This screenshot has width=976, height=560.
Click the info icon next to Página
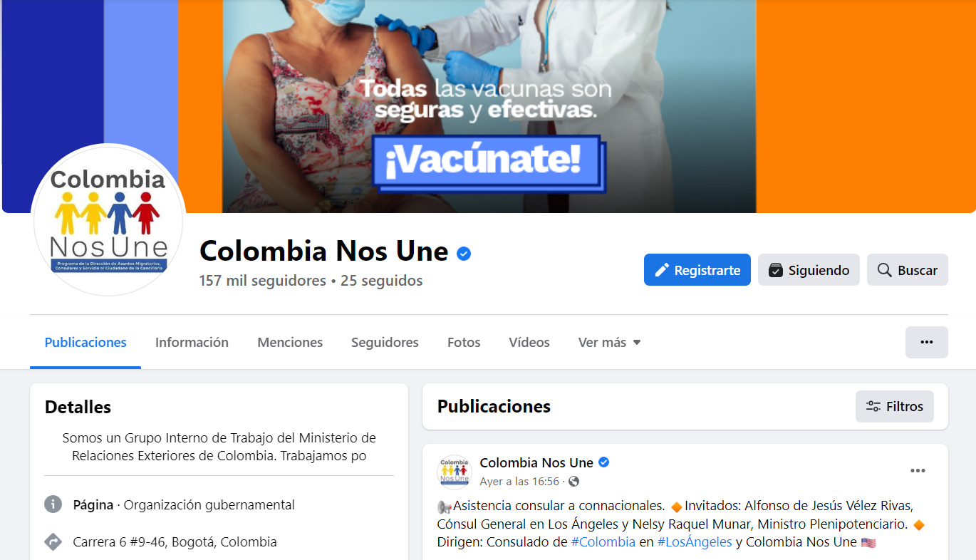53,504
